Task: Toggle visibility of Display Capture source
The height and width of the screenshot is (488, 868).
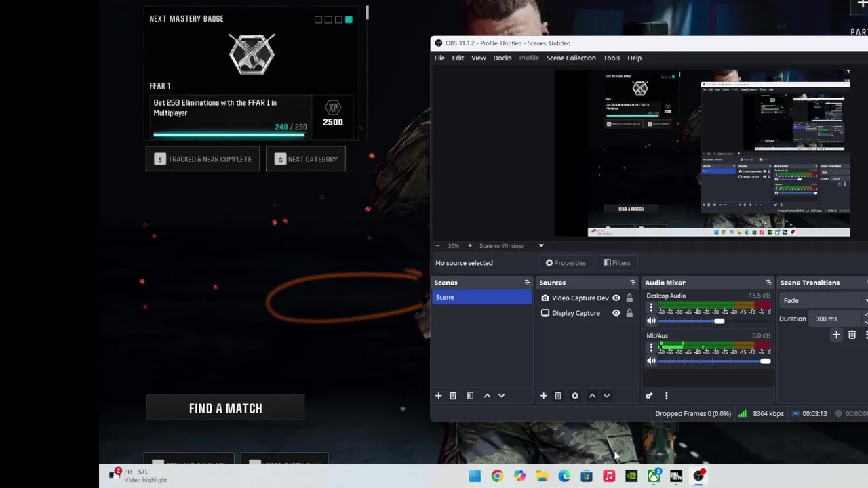Action: pyautogui.click(x=616, y=313)
